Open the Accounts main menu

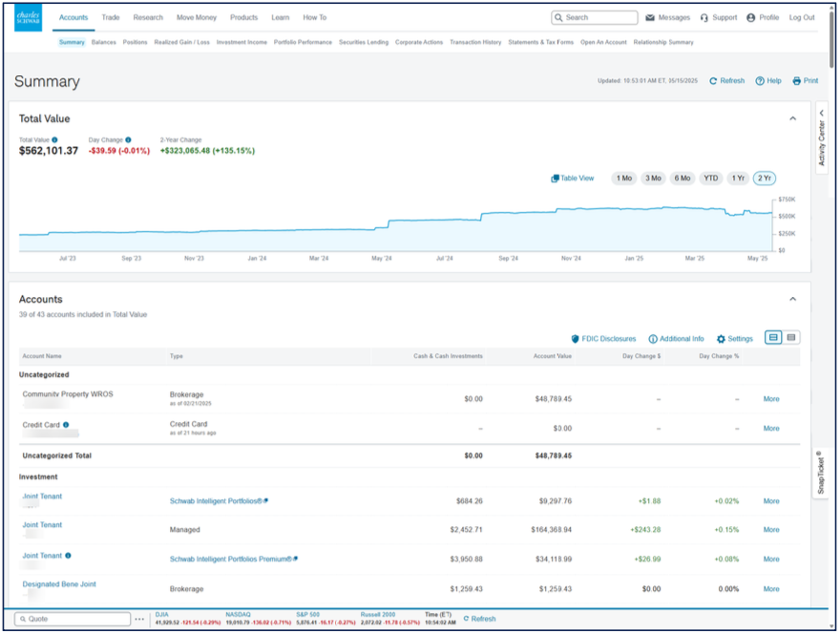click(x=73, y=18)
